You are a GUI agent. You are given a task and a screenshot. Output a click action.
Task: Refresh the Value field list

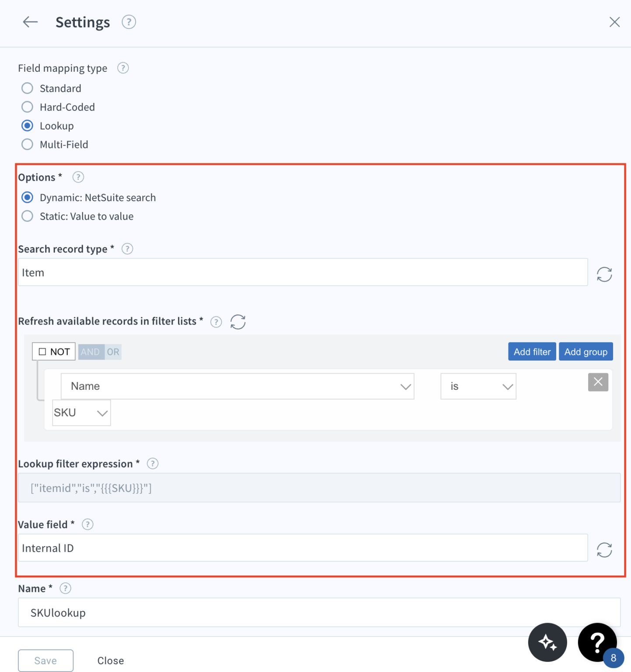[x=604, y=549]
